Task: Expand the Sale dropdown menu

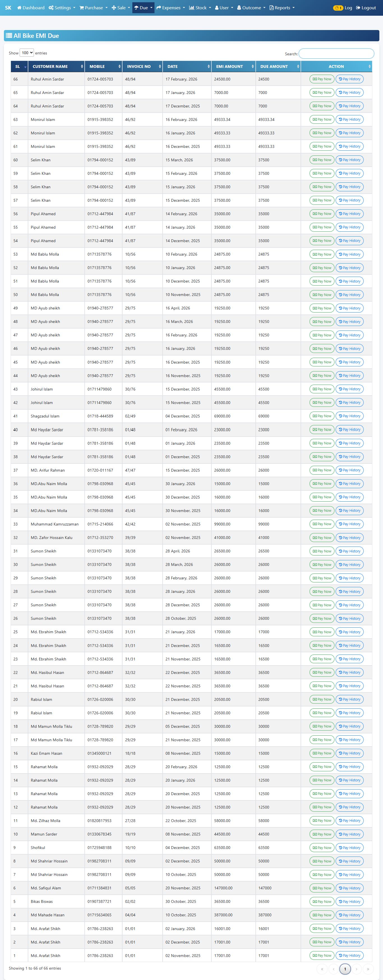Action: point(121,8)
